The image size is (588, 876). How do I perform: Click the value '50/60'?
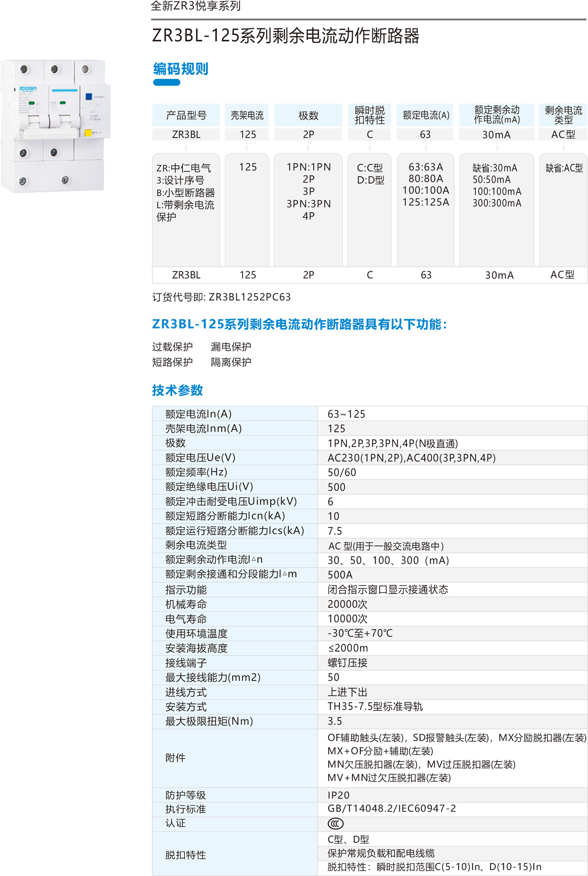tap(342, 473)
